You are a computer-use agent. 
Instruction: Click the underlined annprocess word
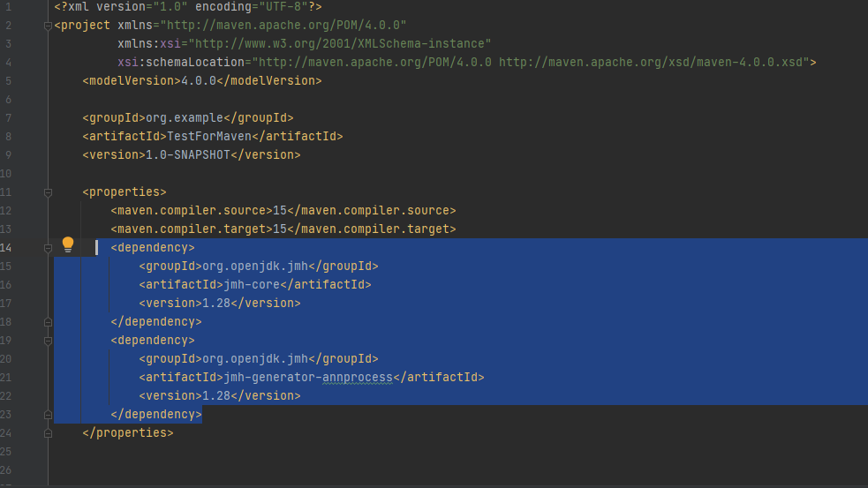pyautogui.click(x=356, y=377)
